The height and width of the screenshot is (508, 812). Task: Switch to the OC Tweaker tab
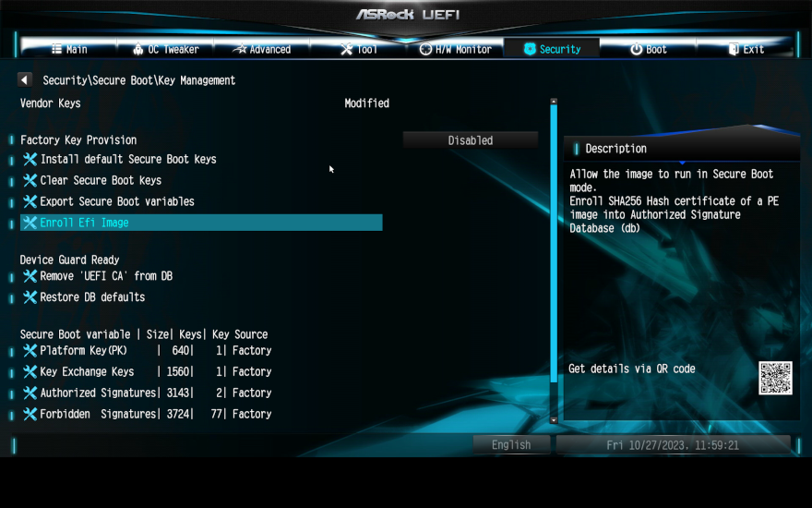(x=166, y=49)
